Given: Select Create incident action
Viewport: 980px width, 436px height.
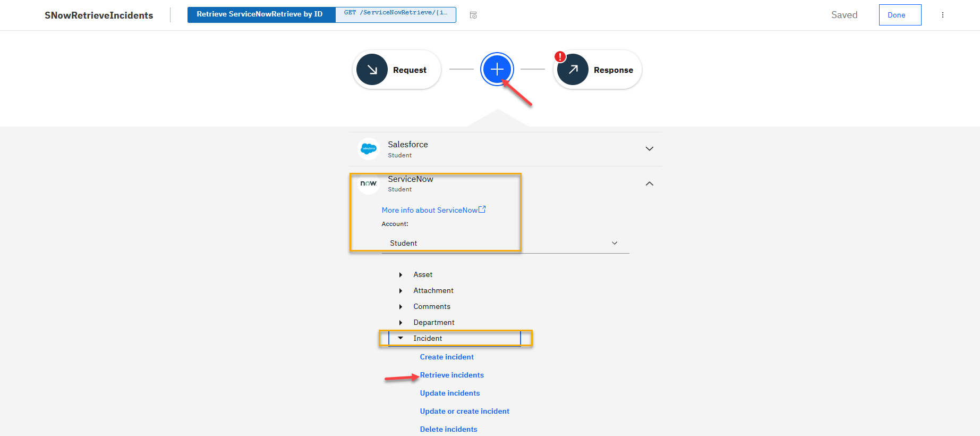Looking at the screenshot, I should click(x=447, y=357).
